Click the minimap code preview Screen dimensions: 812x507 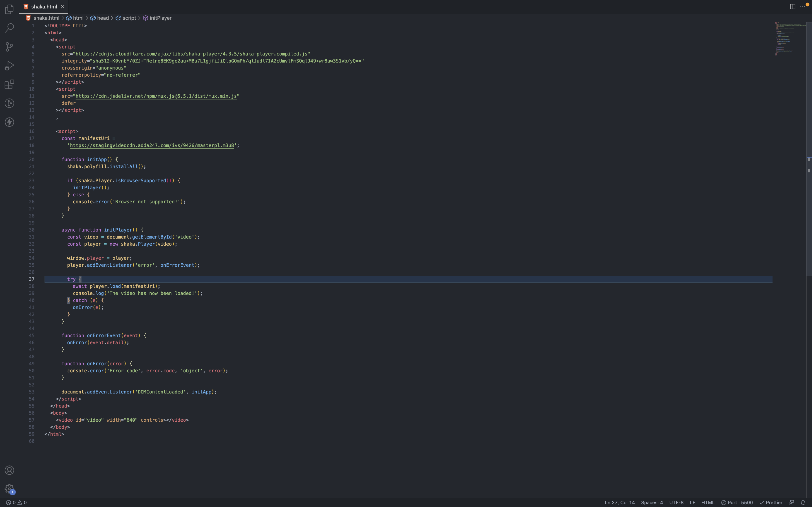coord(789,39)
